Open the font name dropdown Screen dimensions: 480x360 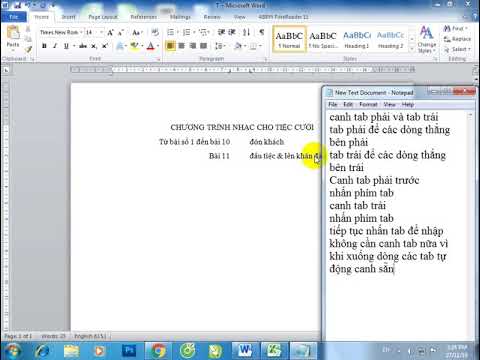click(81, 32)
